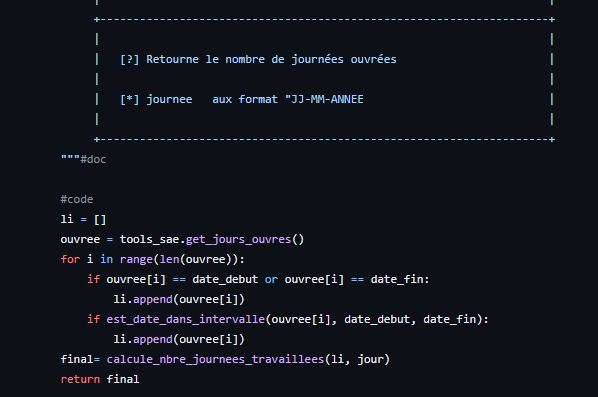This screenshot has height=397, width=598.
Task: Click the docstring line 'Retourne le nombre de journées ouvrées'
Action: coord(271,59)
